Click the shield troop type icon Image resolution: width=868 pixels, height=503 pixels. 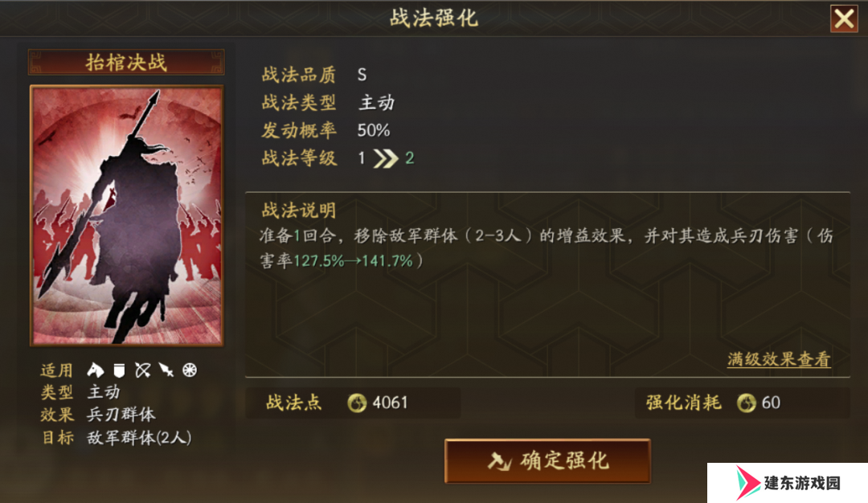[x=119, y=370]
